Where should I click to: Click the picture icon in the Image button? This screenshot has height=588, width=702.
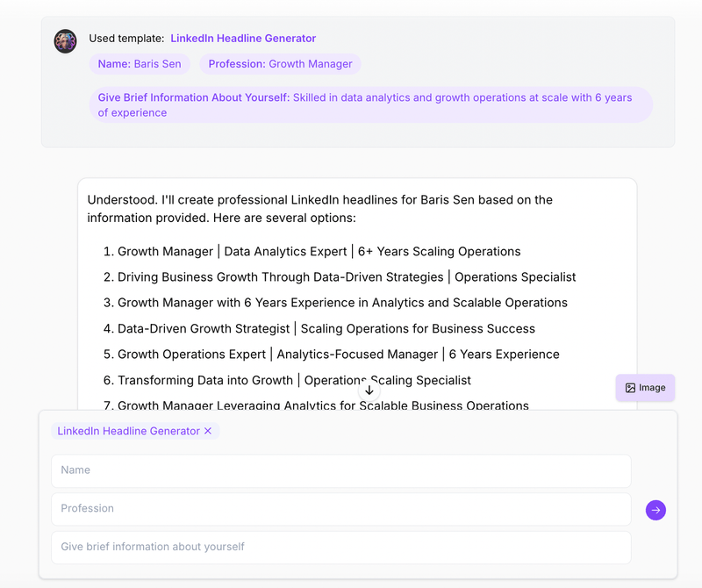(630, 388)
